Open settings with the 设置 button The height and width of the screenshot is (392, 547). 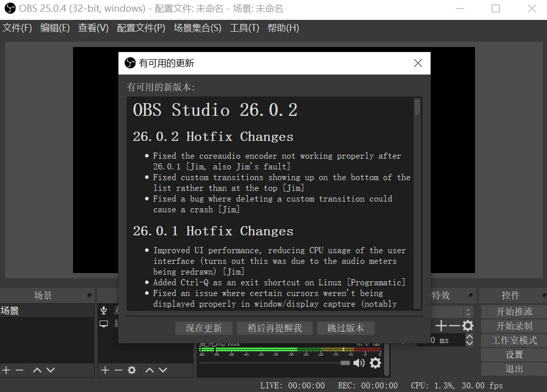coord(514,355)
